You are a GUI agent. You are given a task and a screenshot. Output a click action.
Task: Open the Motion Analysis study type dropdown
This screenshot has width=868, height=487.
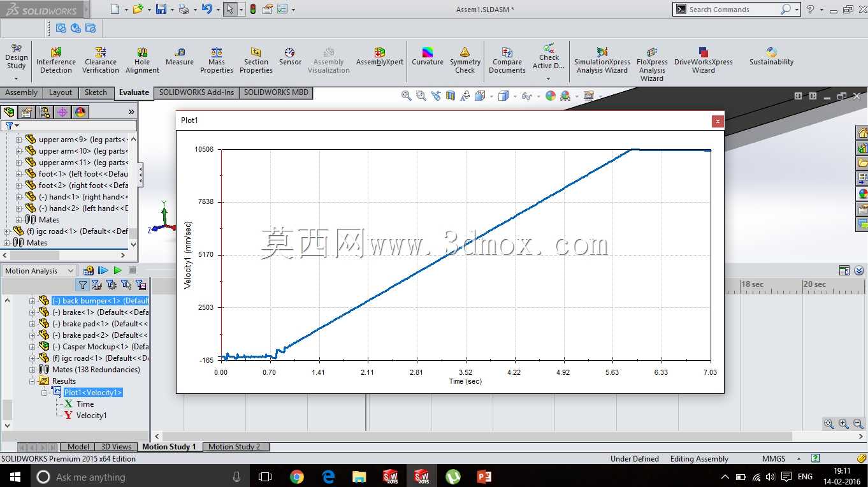pyautogui.click(x=39, y=271)
